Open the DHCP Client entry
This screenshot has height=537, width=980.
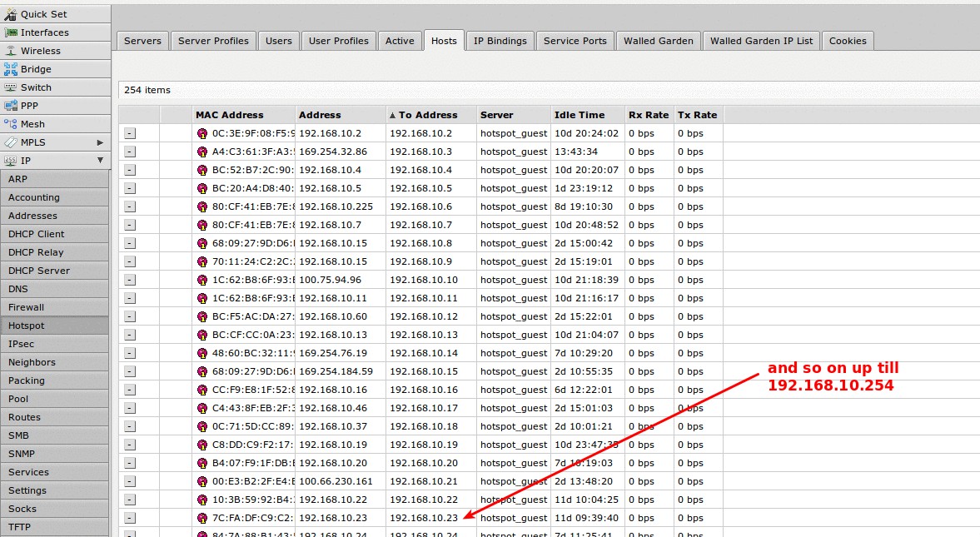pos(54,234)
